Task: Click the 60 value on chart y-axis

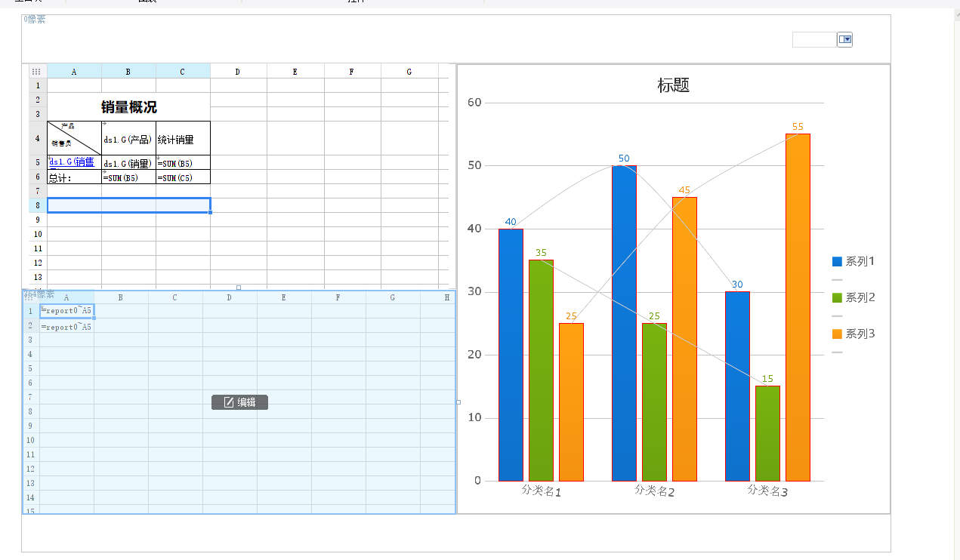Action: point(474,102)
